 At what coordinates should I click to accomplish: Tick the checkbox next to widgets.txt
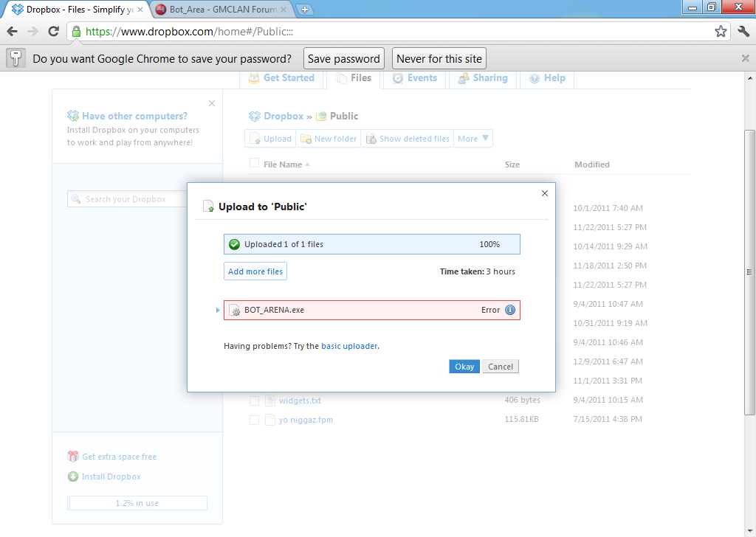[x=254, y=401]
